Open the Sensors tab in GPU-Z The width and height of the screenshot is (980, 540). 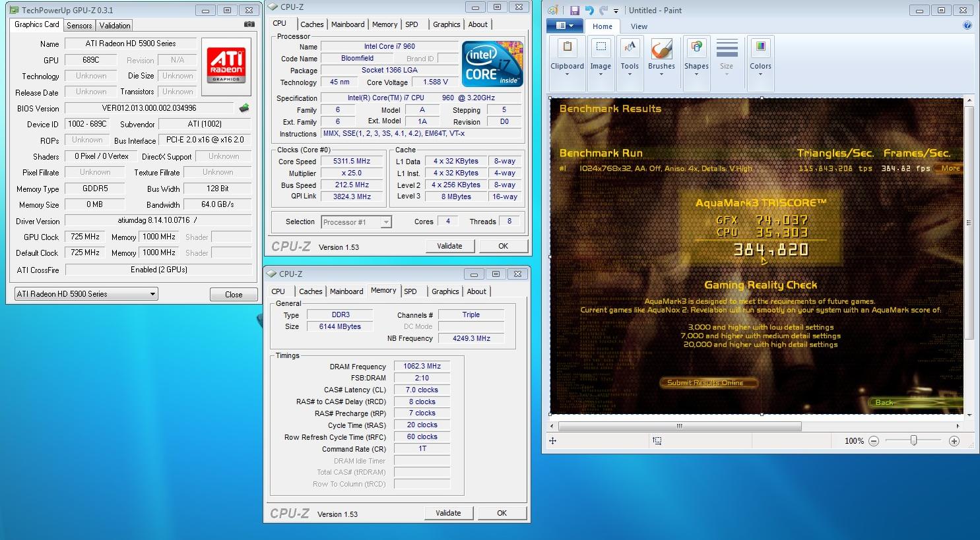pyautogui.click(x=79, y=26)
